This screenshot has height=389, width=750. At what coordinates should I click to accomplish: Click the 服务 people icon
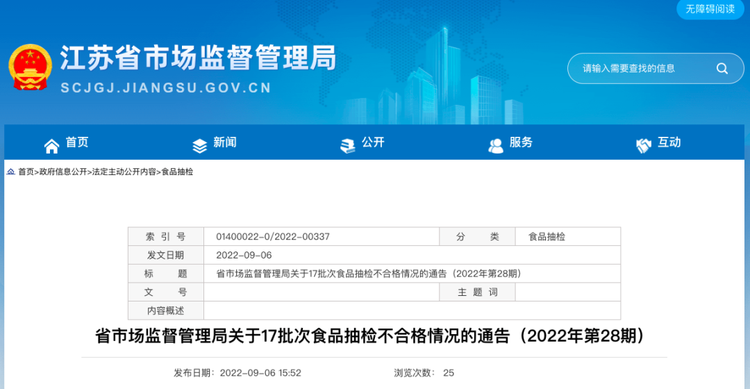(x=496, y=146)
